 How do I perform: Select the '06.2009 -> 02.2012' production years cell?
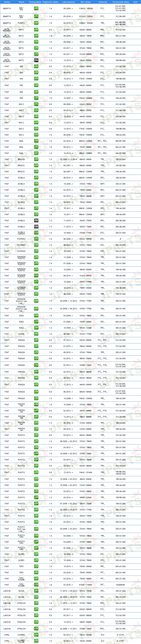(68, 441)
